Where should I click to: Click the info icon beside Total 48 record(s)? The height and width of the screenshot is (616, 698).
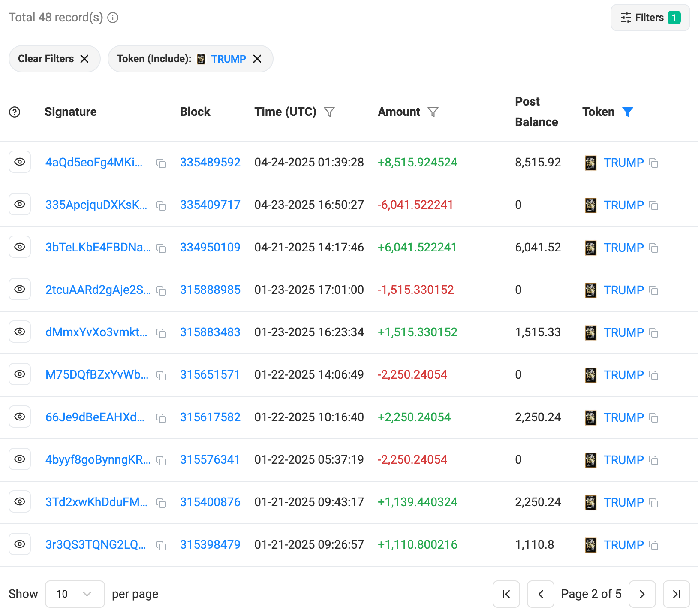[x=113, y=18]
